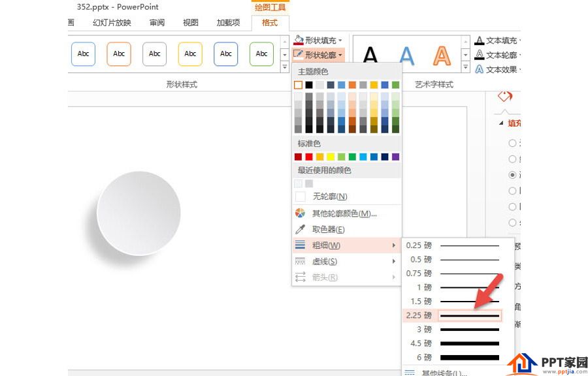Select the topmost fill option radio button
Screen dimensions: 588x376
[512, 143]
